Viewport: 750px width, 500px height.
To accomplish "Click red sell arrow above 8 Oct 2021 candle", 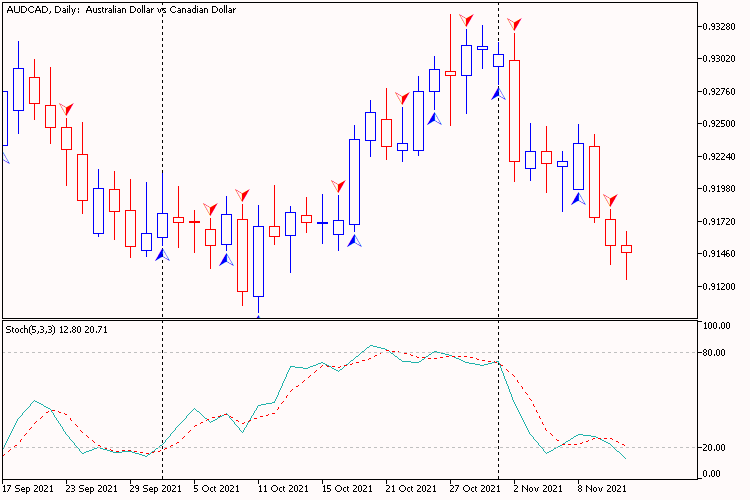I will (243, 195).
